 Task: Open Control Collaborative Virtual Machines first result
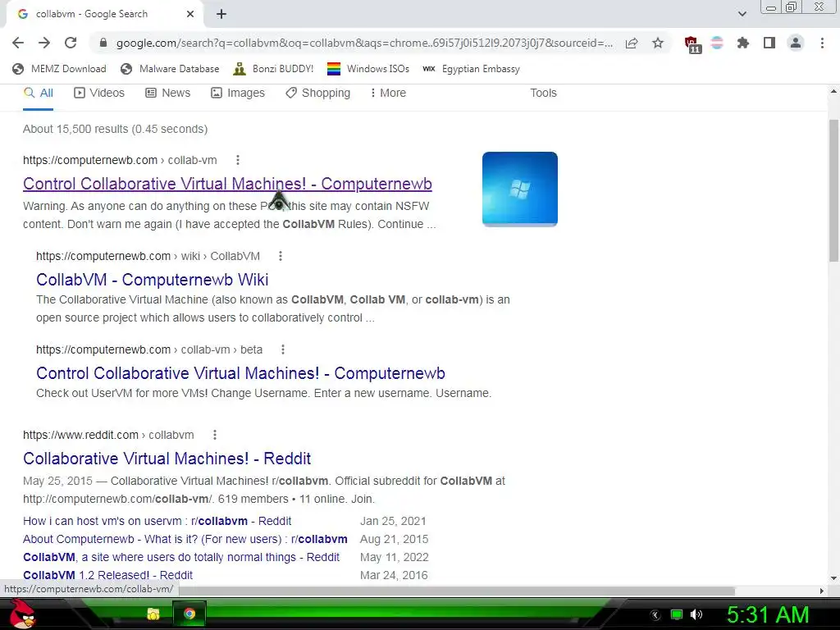coord(227,184)
